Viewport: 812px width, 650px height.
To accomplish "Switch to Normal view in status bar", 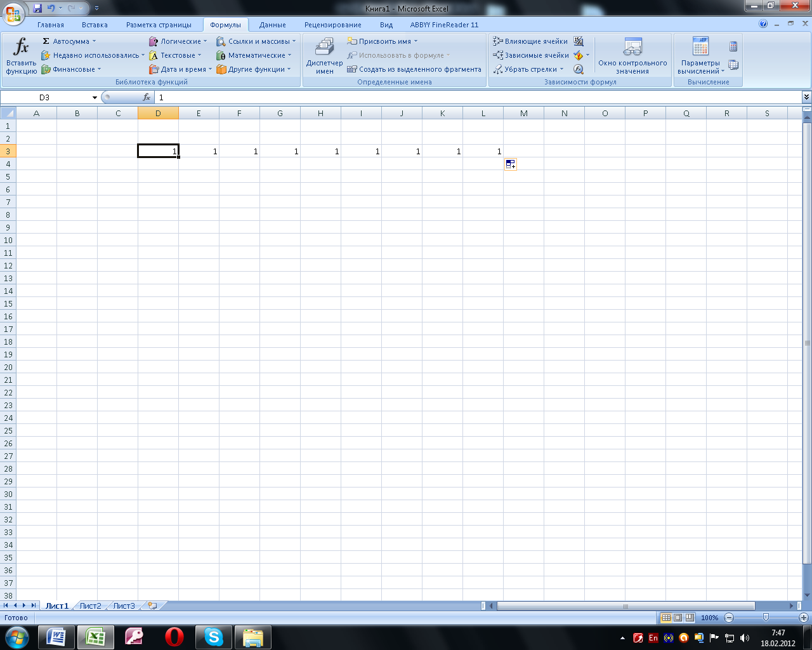I will tap(666, 618).
